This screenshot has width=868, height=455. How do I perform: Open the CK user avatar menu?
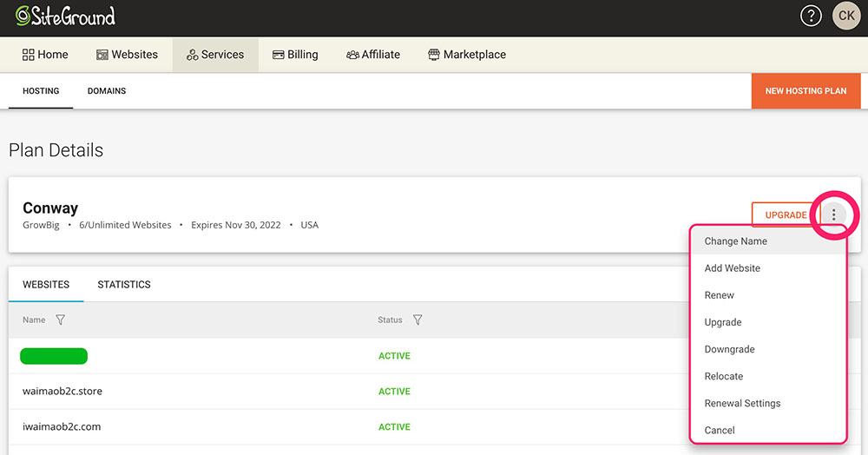(845, 16)
